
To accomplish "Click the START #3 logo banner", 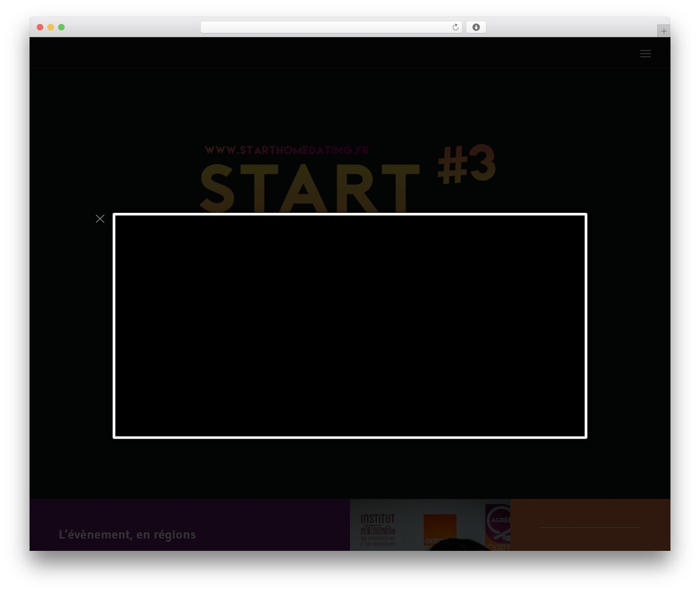I will tap(349, 178).
